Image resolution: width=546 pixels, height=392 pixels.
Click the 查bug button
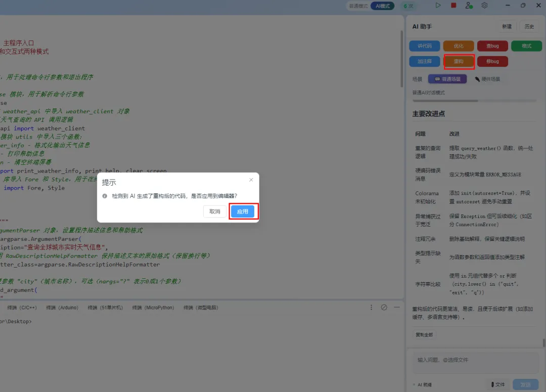pyautogui.click(x=492, y=46)
